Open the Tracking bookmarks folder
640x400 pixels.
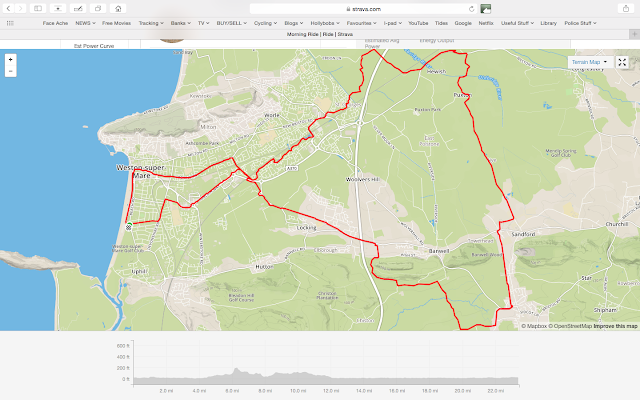click(x=151, y=23)
